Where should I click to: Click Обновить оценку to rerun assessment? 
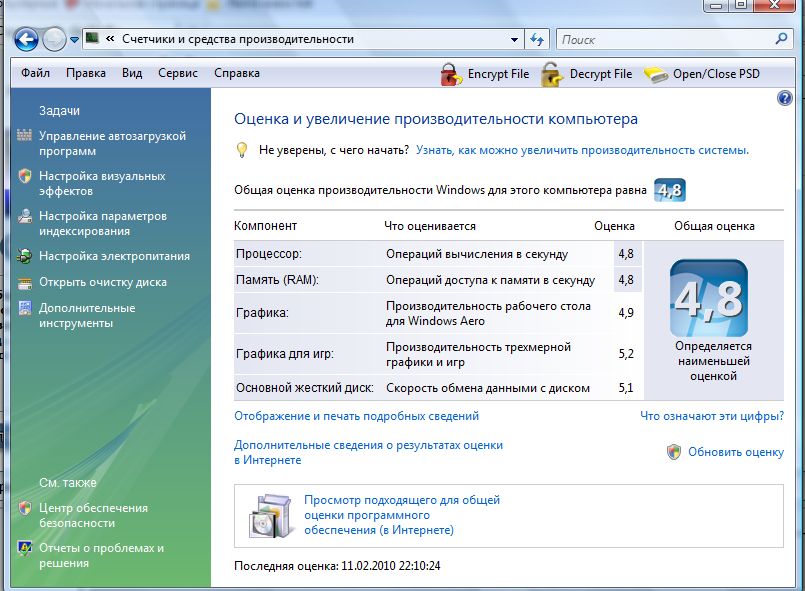[x=736, y=452]
